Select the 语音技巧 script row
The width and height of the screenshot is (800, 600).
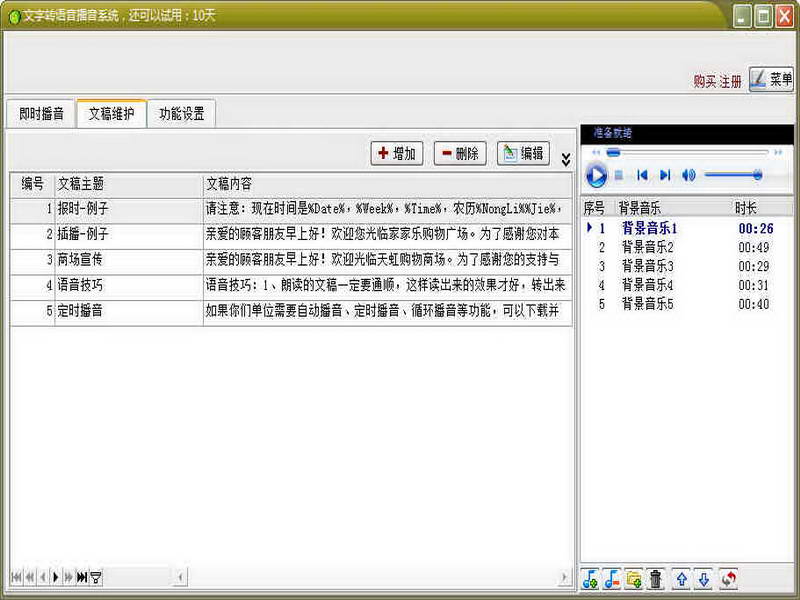pos(291,286)
